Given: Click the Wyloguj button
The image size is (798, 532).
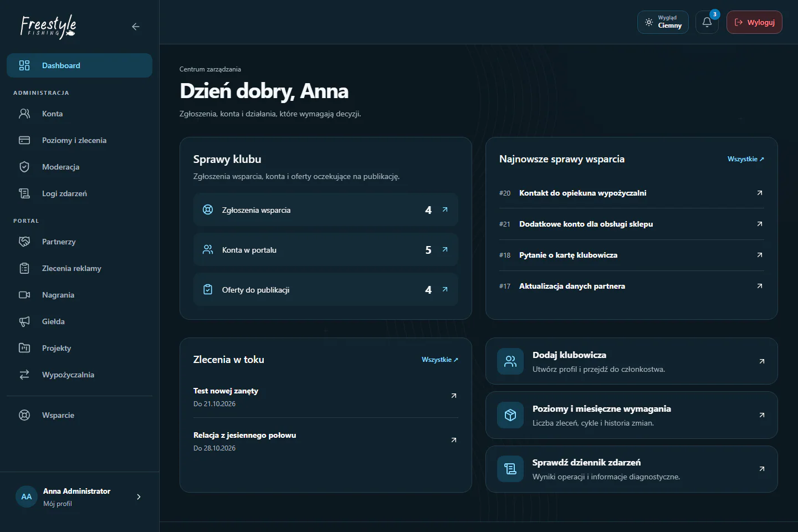Looking at the screenshot, I should pos(754,22).
